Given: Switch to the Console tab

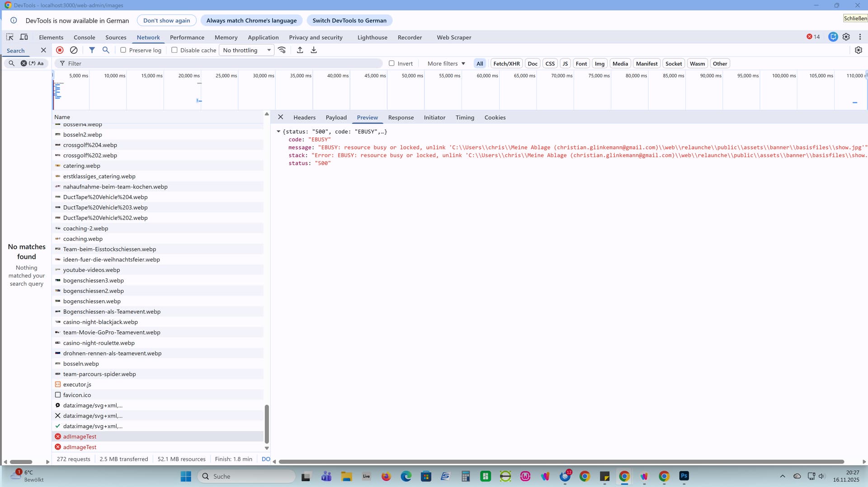Looking at the screenshot, I should [84, 37].
